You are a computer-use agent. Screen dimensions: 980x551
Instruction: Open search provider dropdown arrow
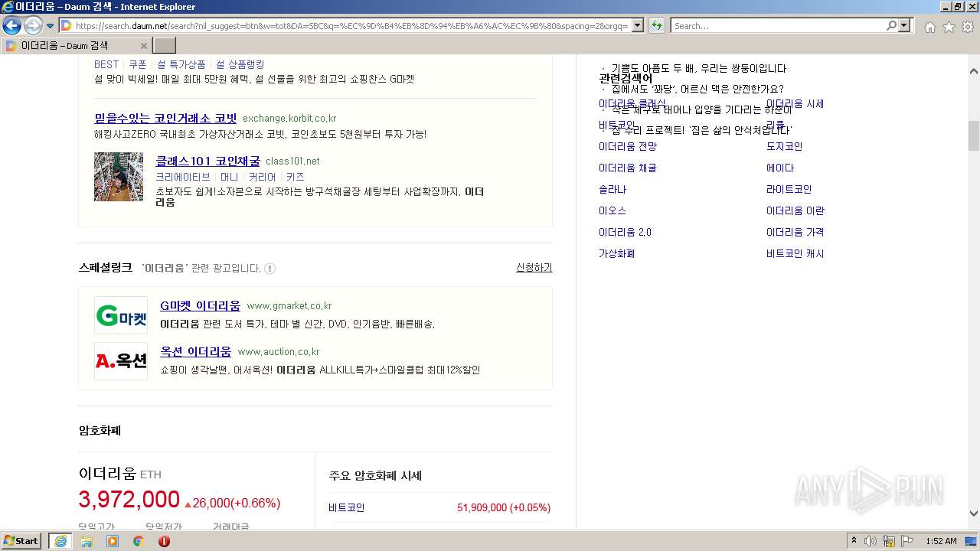point(905,25)
